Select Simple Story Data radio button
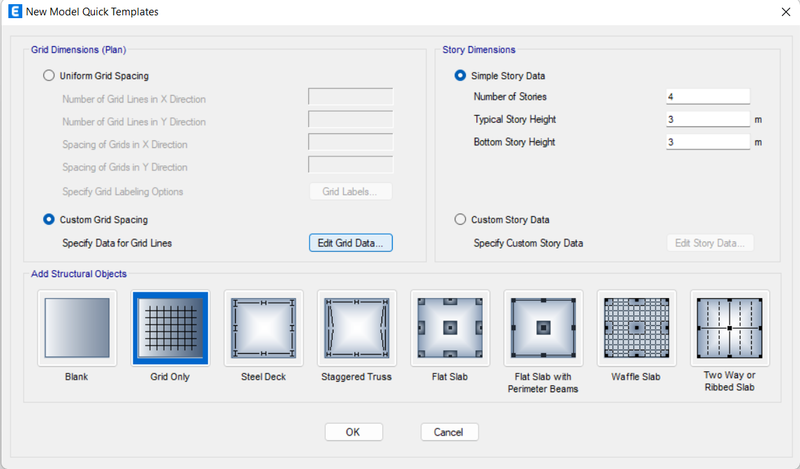Image resolution: width=800 pixels, height=469 pixels. tap(460, 76)
